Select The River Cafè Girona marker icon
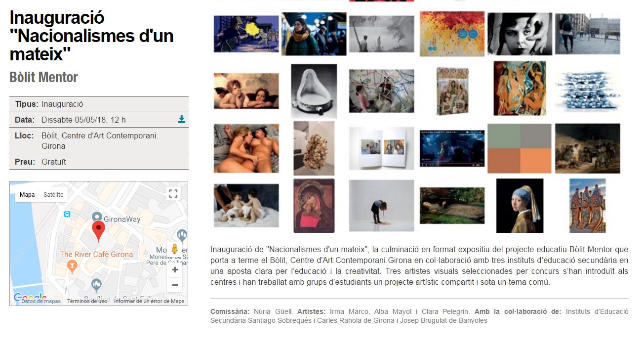This screenshot has height=351, width=644. 72,266
